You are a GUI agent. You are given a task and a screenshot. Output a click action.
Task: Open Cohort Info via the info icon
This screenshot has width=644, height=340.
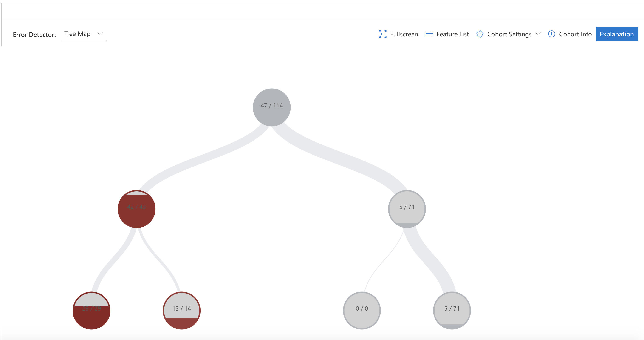point(551,34)
